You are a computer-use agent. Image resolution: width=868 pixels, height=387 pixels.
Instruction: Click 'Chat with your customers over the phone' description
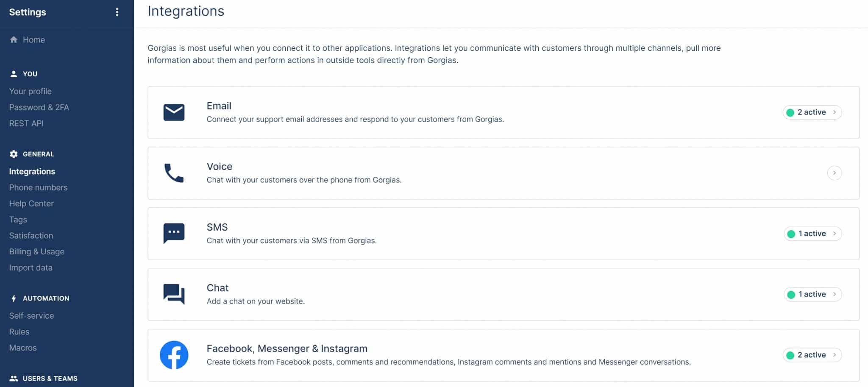(304, 180)
